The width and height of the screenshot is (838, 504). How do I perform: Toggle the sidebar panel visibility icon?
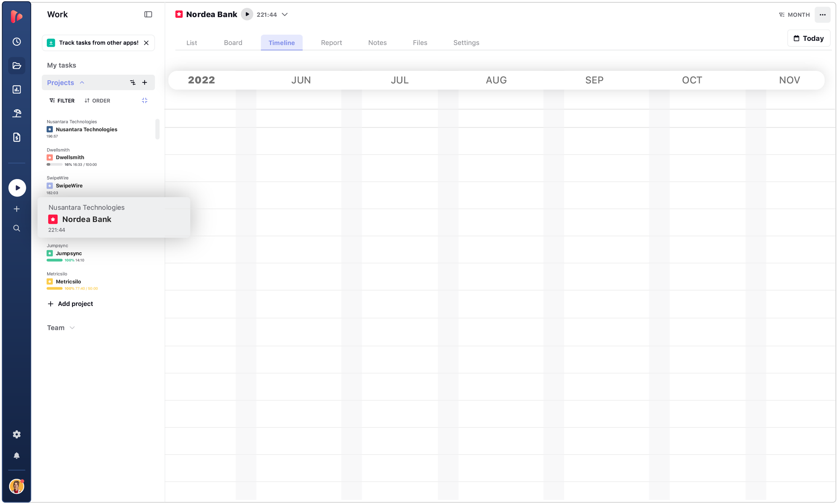(x=148, y=14)
